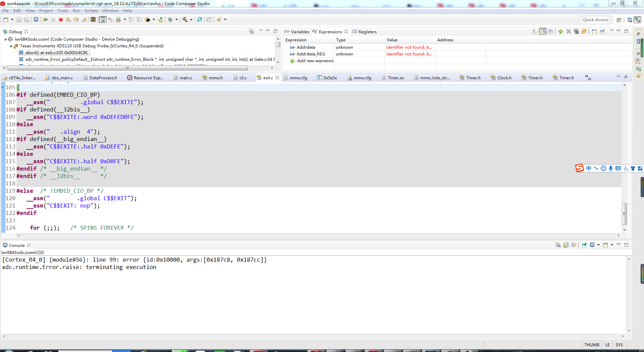Image resolution: width=644 pixels, height=352 pixels.
Task: Open the File menu
Action: click(x=6, y=11)
